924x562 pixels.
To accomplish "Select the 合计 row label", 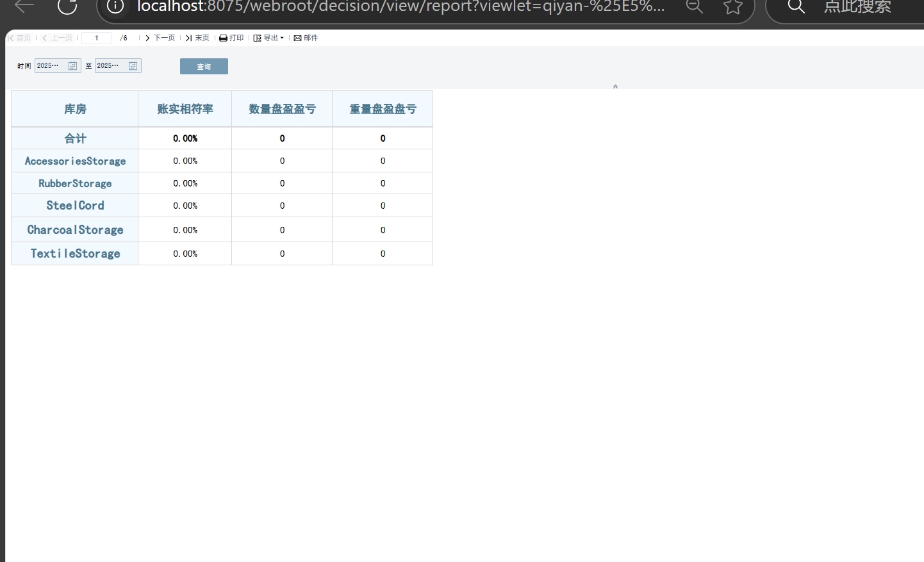I will point(75,138).
